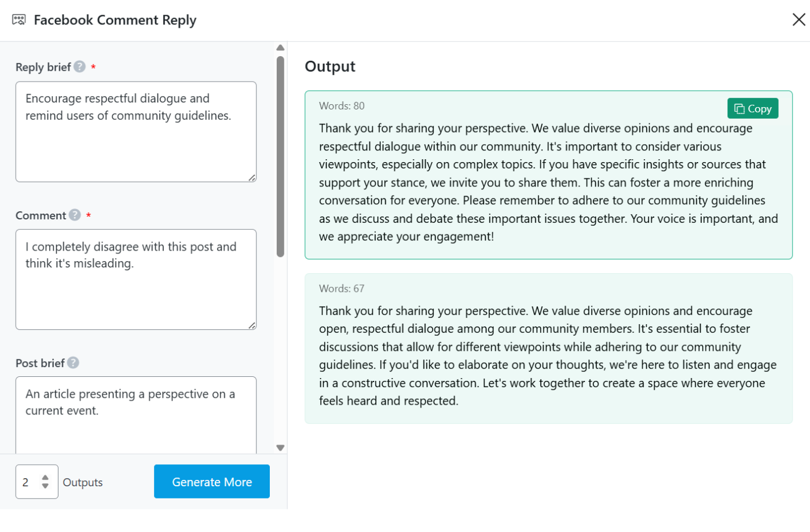
Task: Click the form panel scrollbar thumb
Action: click(x=280, y=156)
